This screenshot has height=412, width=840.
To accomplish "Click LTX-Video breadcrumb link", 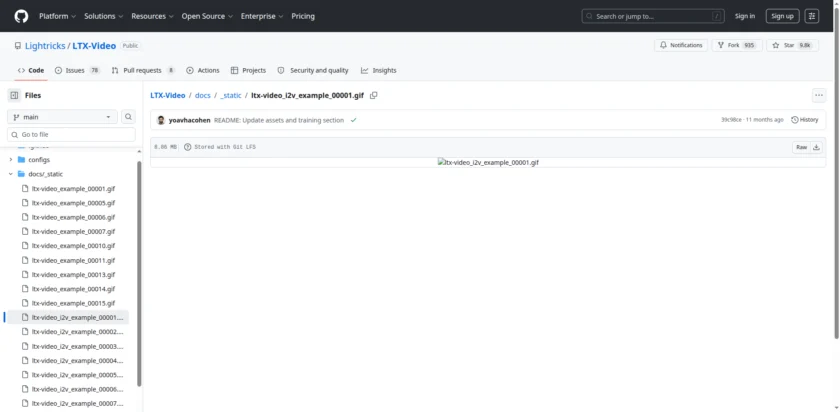I will tap(168, 95).
